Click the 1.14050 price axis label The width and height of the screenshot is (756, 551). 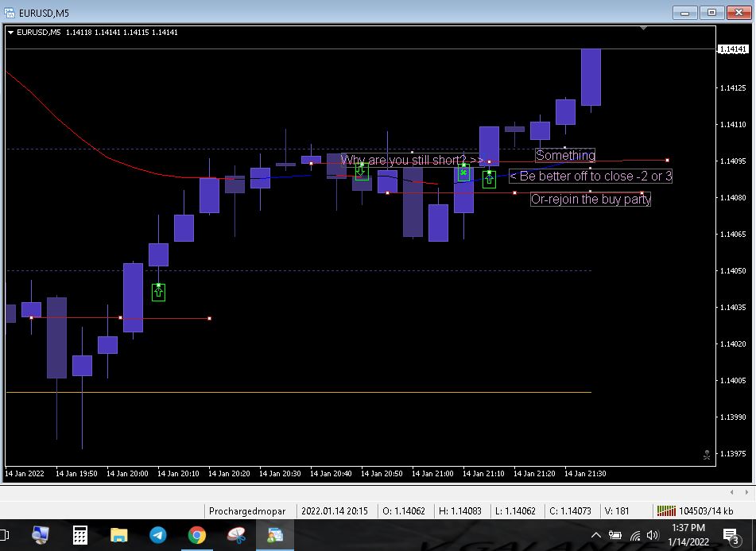pyautogui.click(x=733, y=271)
